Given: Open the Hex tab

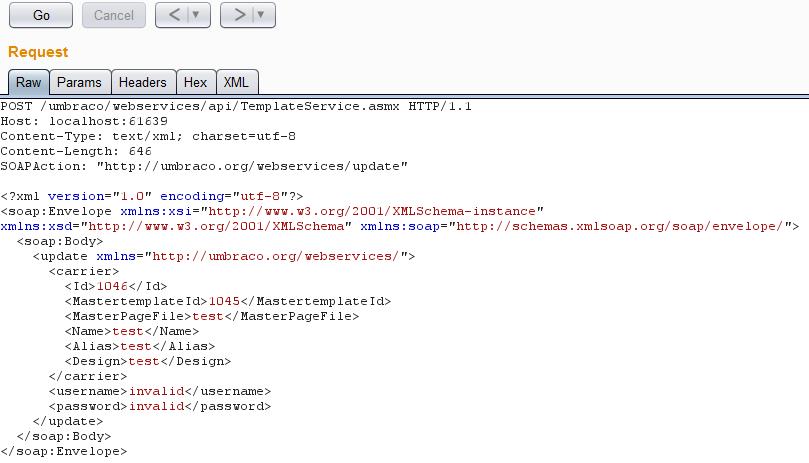Looking at the screenshot, I should click(x=195, y=83).
